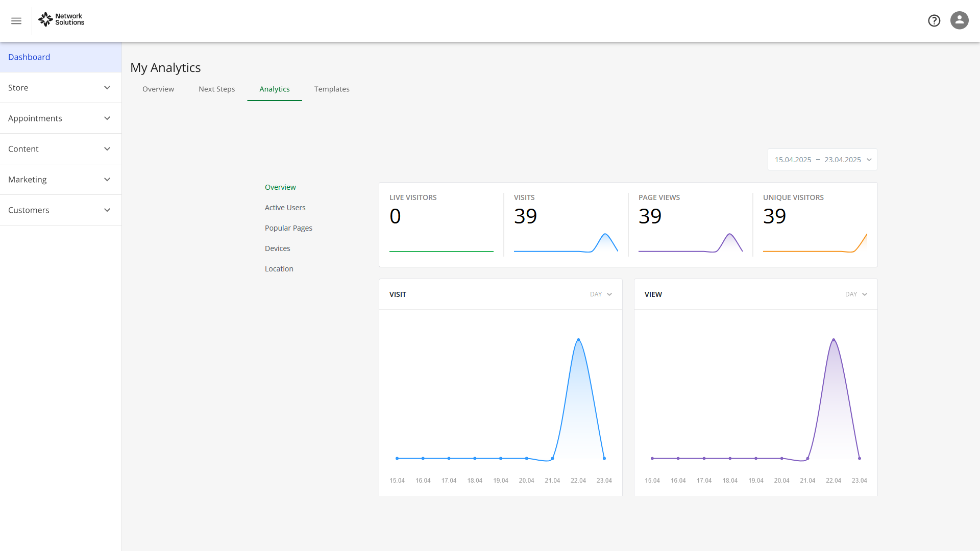The image size is (980, 551).
Task: Select Dashboard in the sidebar
Action: (29, 57)
